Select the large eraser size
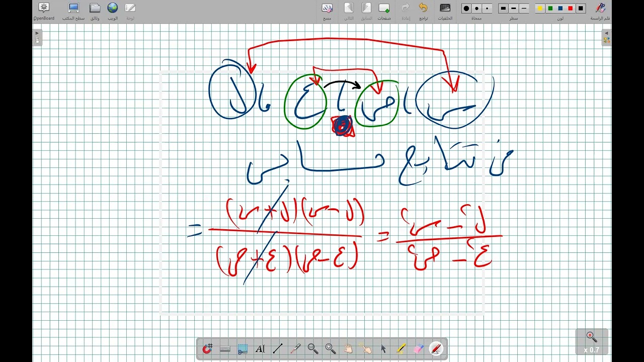This screenshot has width=644, height=362. (466, 9)
